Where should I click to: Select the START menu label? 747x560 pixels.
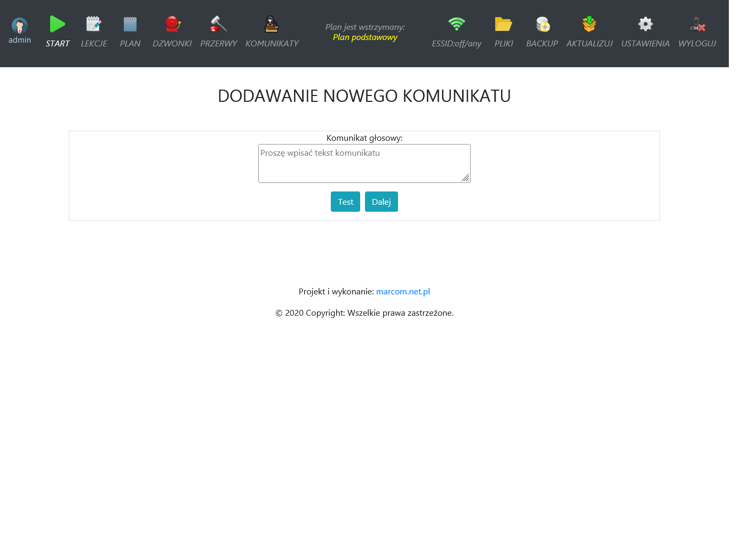click(58, 44)
